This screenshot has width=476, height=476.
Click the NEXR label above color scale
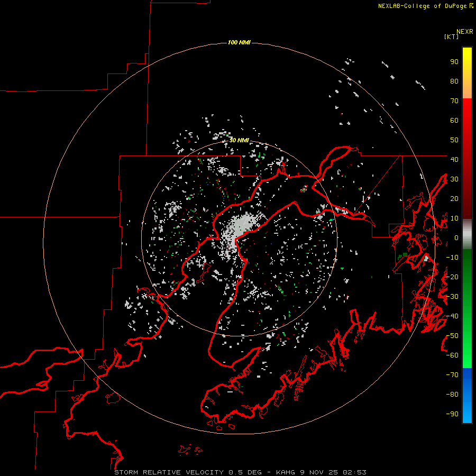(x=465, y=32)
